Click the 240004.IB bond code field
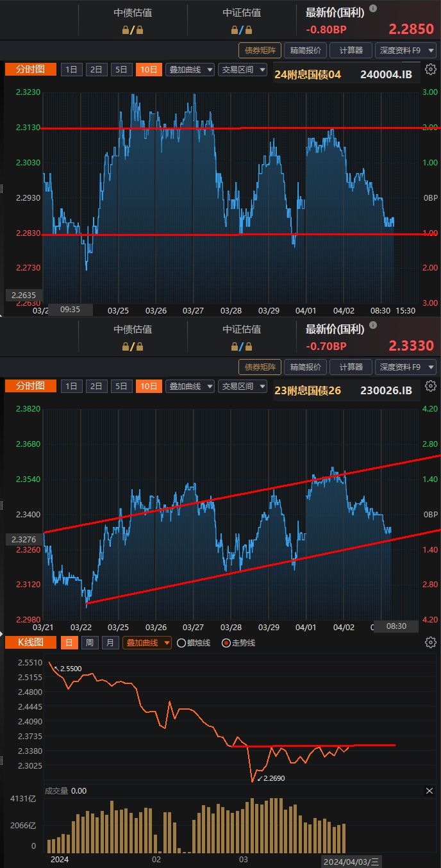 coord(386,74)
